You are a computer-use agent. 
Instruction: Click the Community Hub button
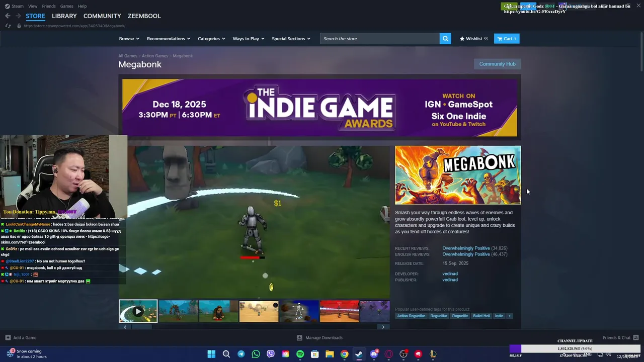tap(497, 64)
